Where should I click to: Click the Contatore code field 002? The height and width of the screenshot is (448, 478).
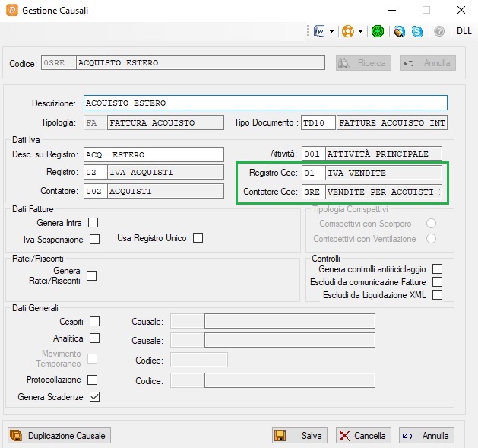96,191
